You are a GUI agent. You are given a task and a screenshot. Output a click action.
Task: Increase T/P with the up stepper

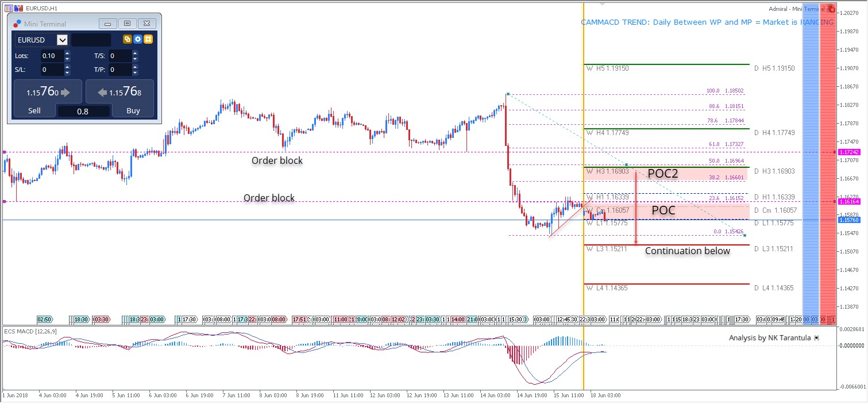pos(136,67)
